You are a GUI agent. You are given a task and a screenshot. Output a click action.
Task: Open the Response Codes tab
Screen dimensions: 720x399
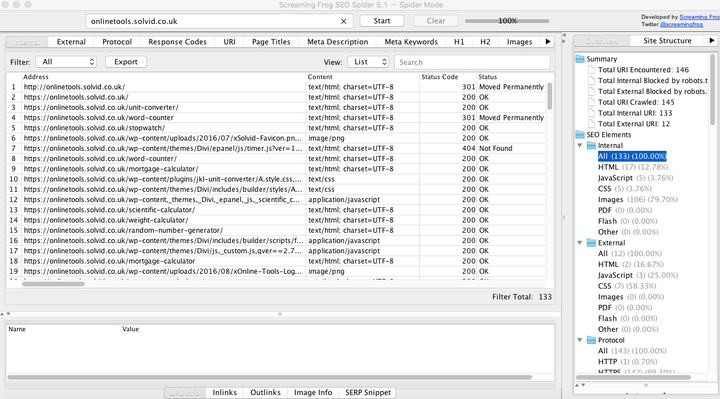(x=177, y=42)
